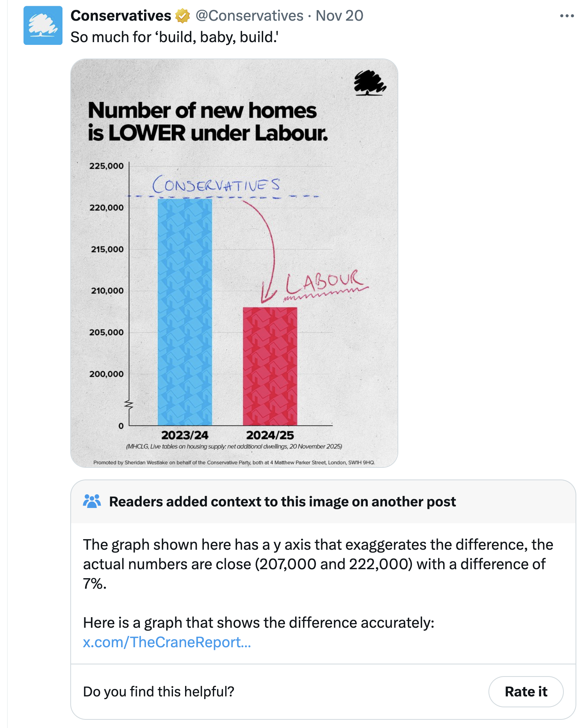Click the red 2024/25 bar

pos(270,366)
